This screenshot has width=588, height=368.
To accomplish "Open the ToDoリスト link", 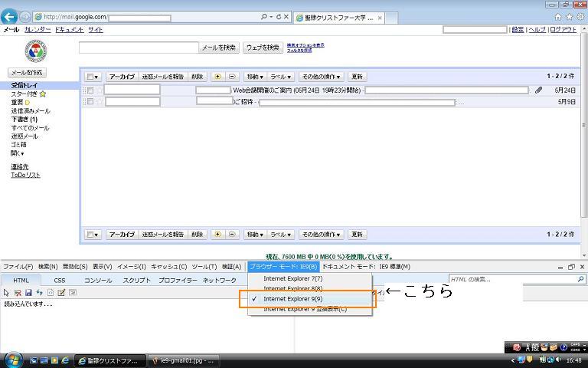I will point(25,175).
